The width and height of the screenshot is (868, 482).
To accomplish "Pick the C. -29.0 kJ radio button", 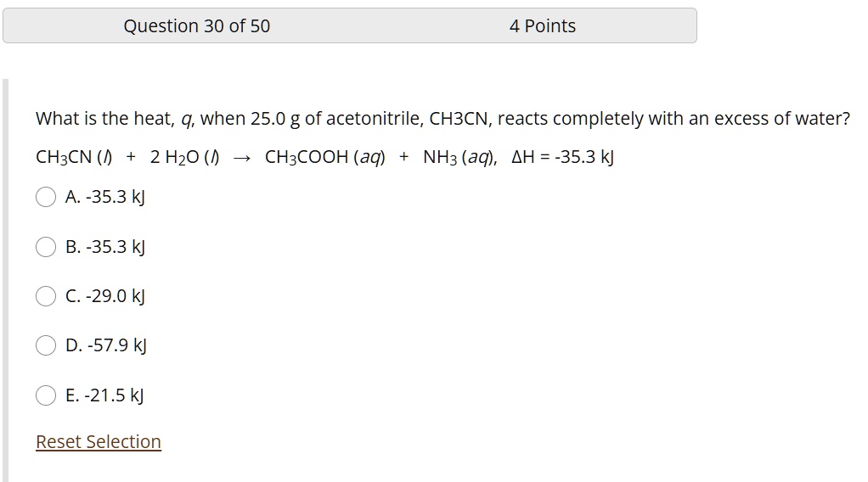I will click(45, 296).
